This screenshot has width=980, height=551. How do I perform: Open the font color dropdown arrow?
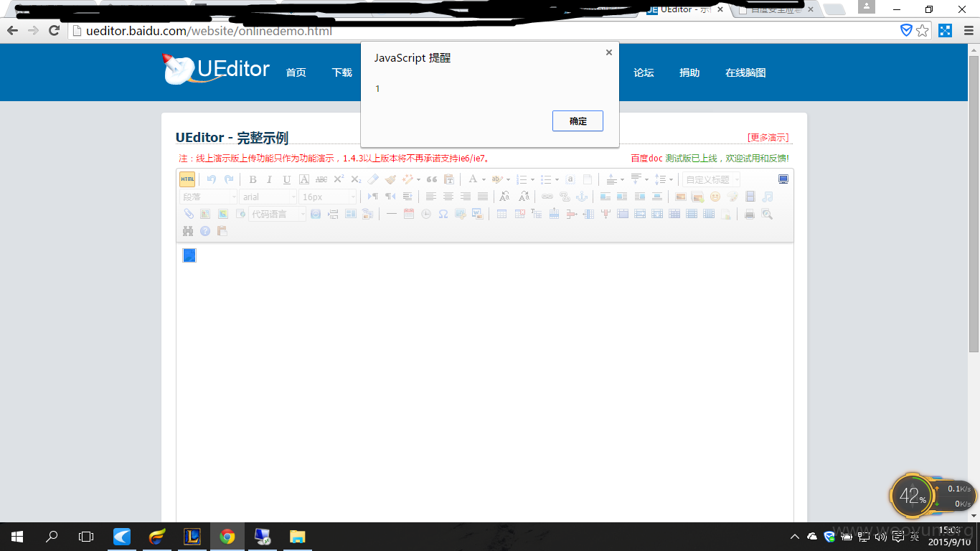484,179
